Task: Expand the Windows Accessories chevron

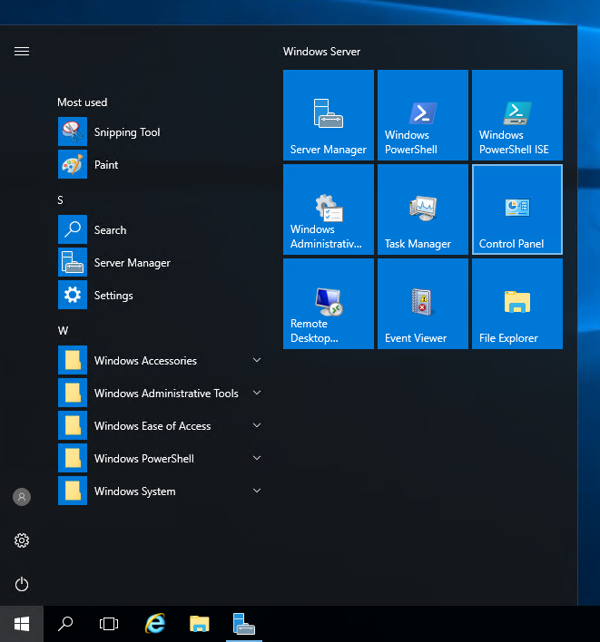Action: pos(257,360)
